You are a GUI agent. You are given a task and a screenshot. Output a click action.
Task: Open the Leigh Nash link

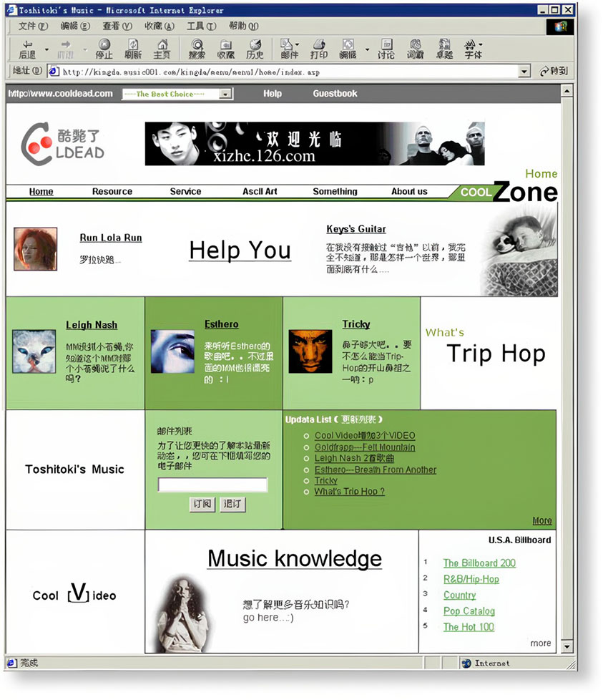92,325
